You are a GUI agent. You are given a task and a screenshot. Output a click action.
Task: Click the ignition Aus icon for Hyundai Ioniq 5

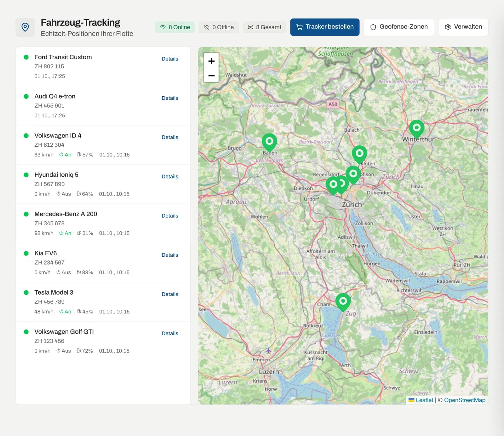[58, 194]
